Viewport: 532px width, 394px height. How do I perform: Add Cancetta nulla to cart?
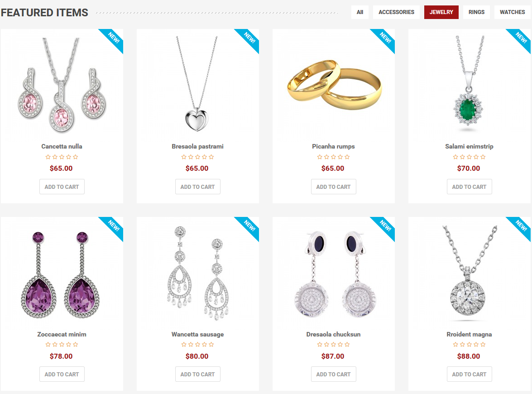tap(62, 187)
